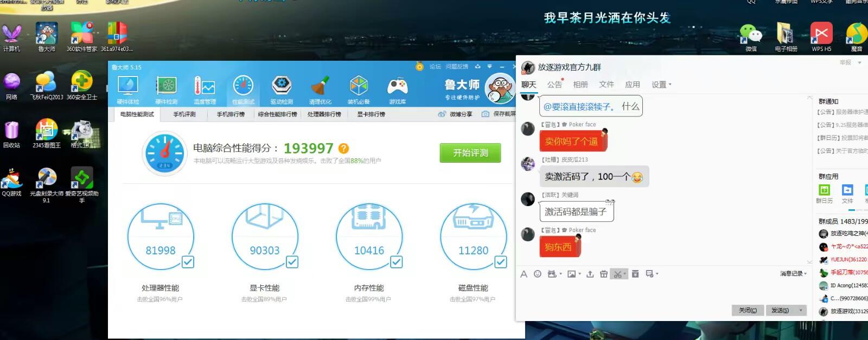The width and height of the screenshot is (868, 340).
Task: Open 驱动检测 driver detection
Action: point(282,89)
